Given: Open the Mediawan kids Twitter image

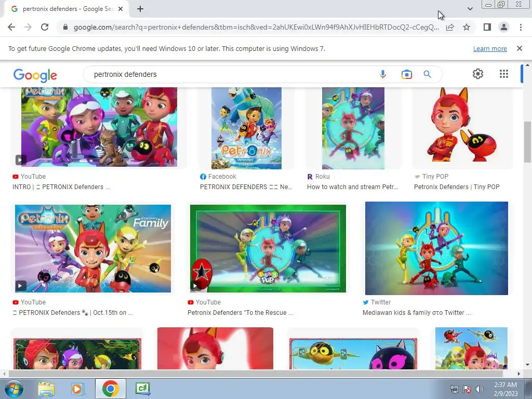Looking at the screenshot, I should (x=436, y=248).
